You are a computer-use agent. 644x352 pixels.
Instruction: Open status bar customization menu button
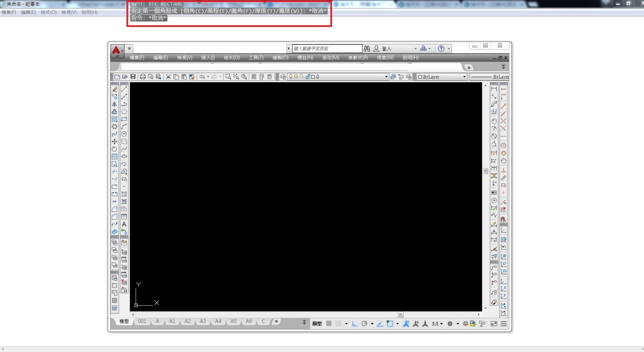pyautogui.click(x=504, y=323)
